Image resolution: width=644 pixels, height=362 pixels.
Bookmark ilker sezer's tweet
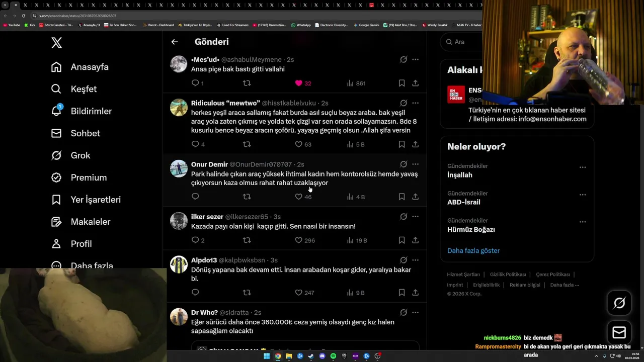(x=401, y=240)
